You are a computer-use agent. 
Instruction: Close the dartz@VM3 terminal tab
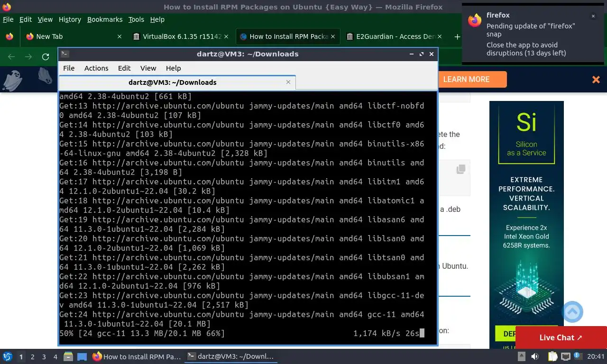[288, 82]
